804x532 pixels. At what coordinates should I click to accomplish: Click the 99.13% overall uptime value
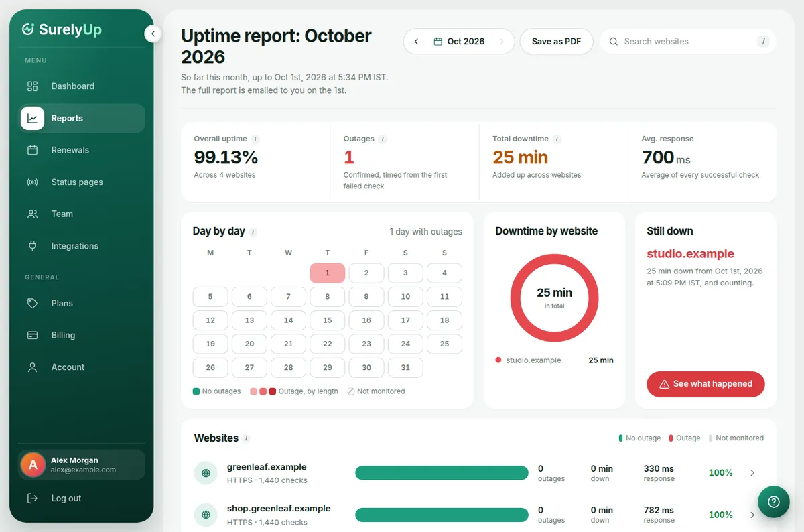pyautogui.click(x=226, y=157)
